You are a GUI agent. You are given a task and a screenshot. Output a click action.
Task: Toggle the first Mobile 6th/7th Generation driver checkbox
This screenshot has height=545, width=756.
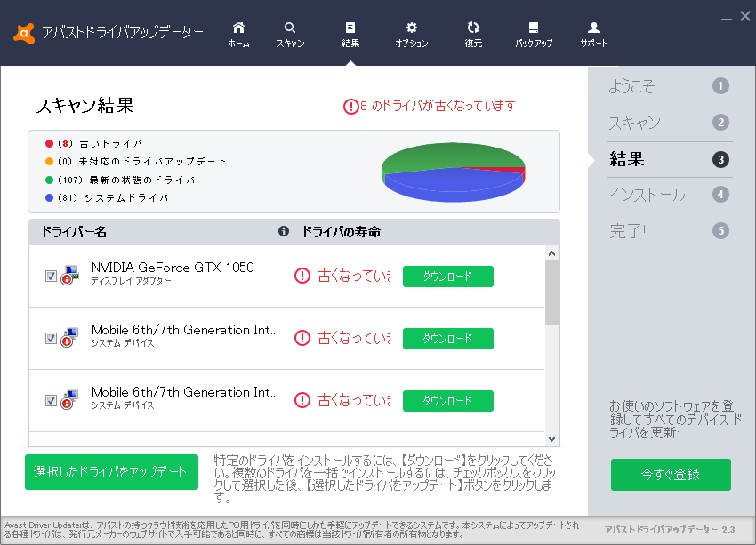52,338
